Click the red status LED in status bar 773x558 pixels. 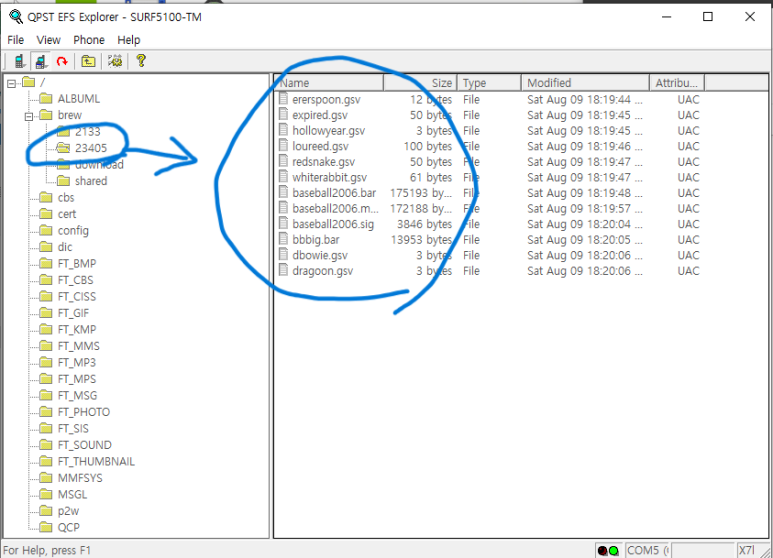coord(602,551)
